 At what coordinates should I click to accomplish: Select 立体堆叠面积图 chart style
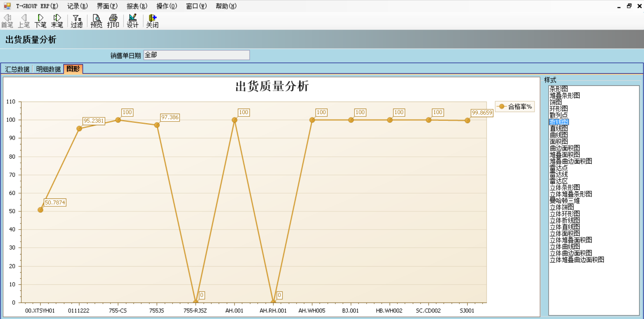[571, 240]
